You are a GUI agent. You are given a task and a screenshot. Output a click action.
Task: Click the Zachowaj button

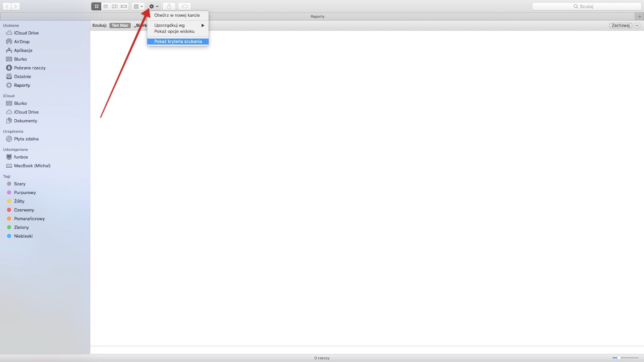[x=620, y=25]
